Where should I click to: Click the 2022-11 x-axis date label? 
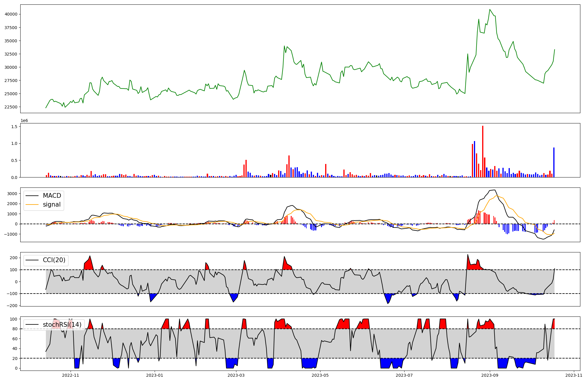[71, 375]
